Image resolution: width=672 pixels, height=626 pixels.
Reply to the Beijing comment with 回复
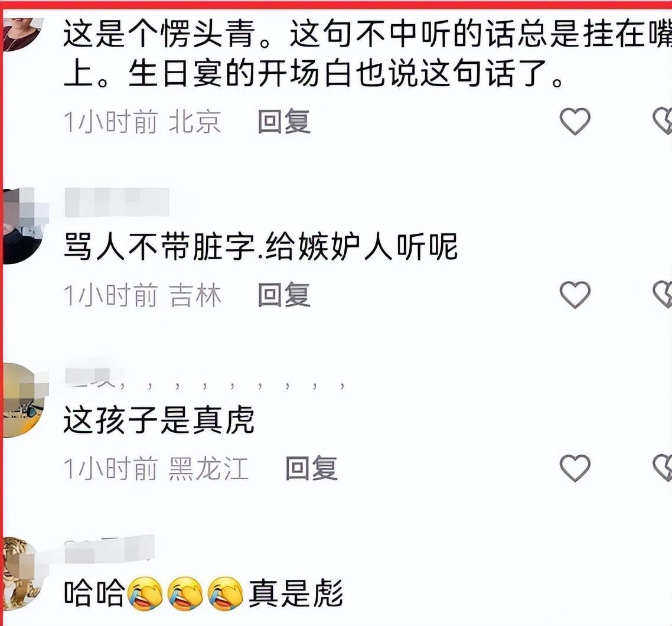point(284,122)
